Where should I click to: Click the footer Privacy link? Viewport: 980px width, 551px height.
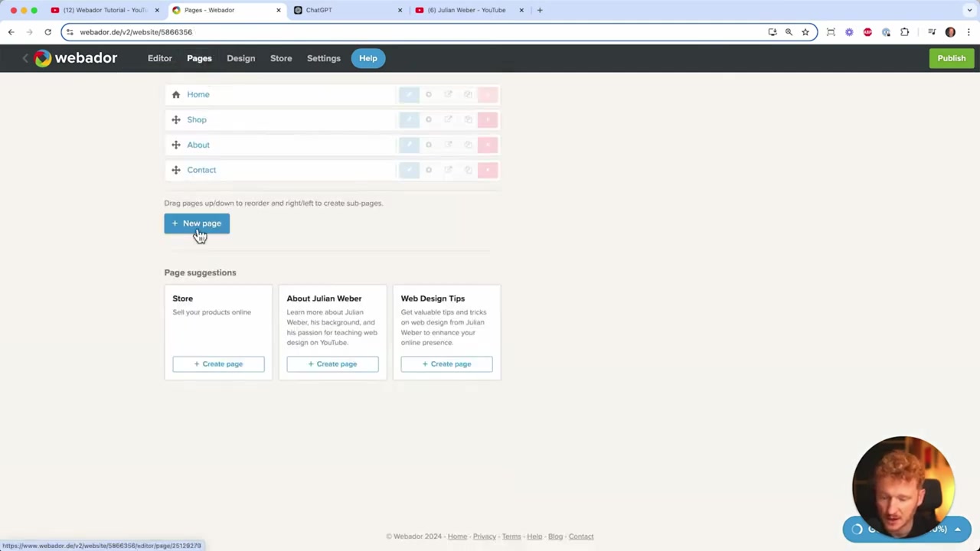[485, 536]
